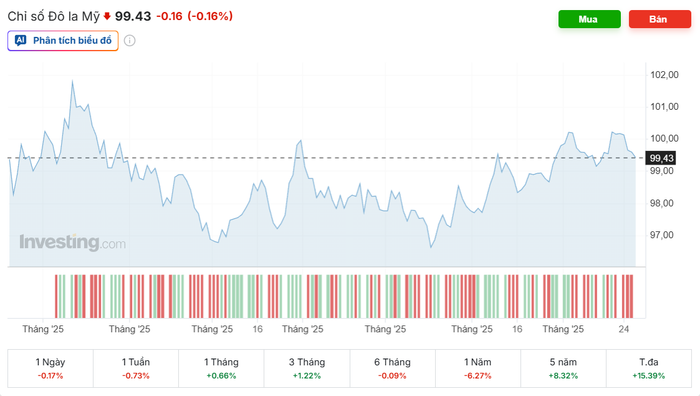Select the 1 Năm timeframe tab
700x396 pixels.
pyautogui.click(x=478, y=368)
